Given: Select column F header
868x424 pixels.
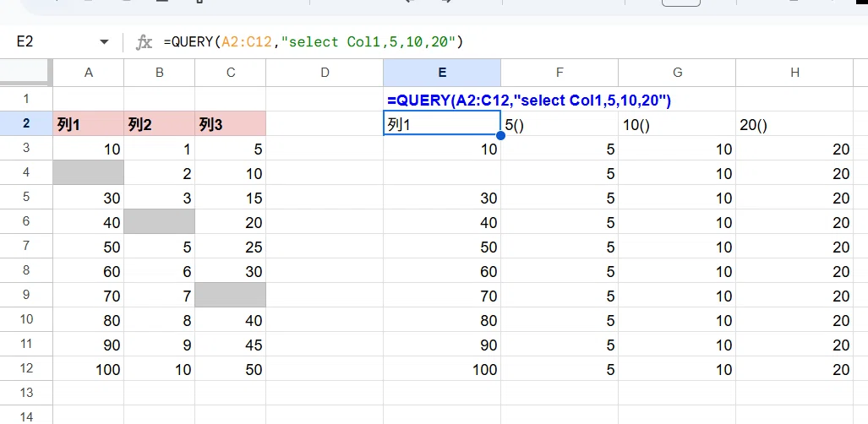Looking at the screenshot, I should click(x=560, y=73).
